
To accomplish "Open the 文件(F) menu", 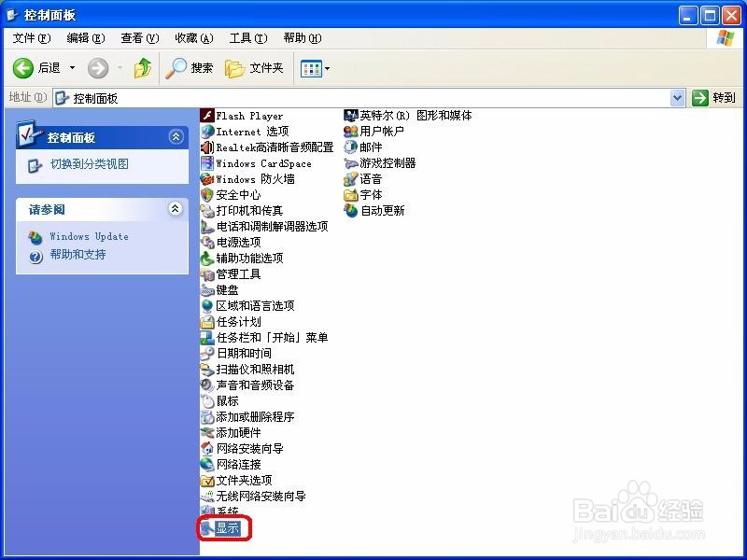I will (x=32, y=38).
